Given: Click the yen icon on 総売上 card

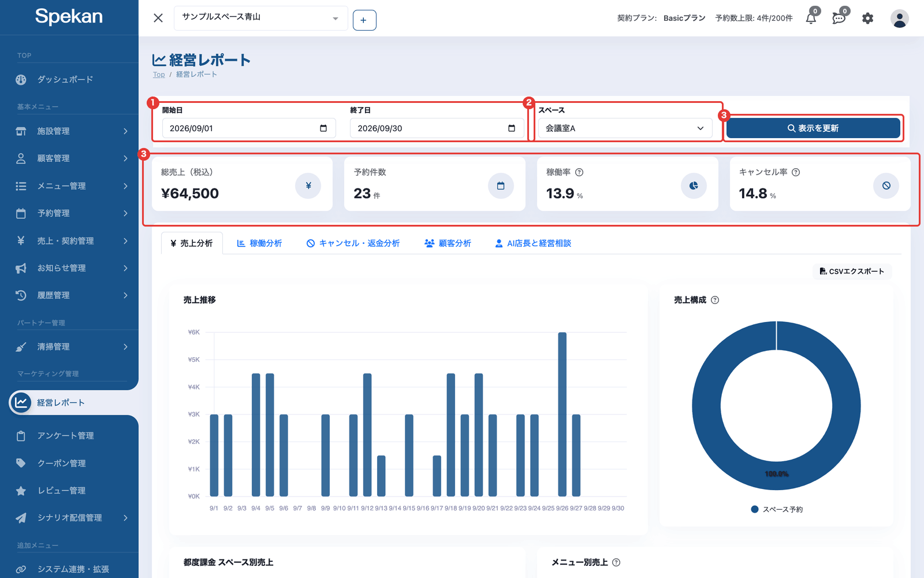Looking at the screenshot, I should point(308,186).
